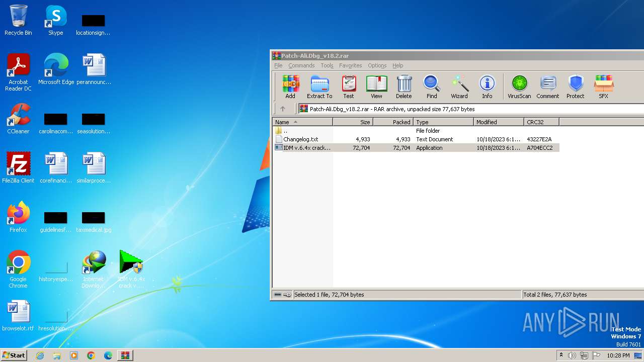
Task: Open Windows Media Player taskbar icon
Action: 74,355
